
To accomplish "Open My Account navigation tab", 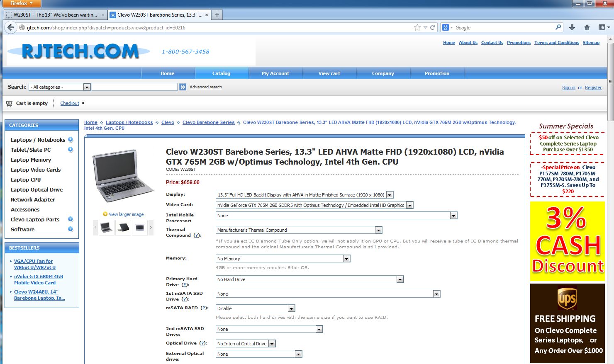I will [275, 73].
